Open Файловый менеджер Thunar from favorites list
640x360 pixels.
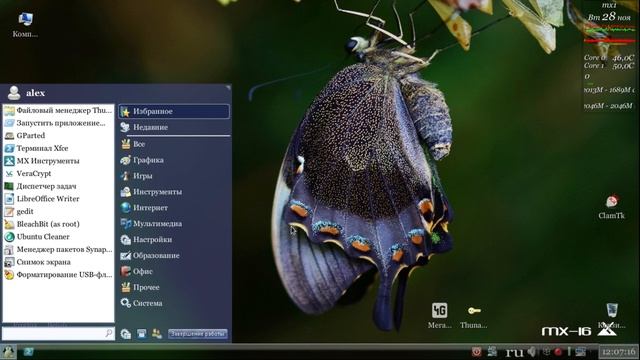[58, 110]
